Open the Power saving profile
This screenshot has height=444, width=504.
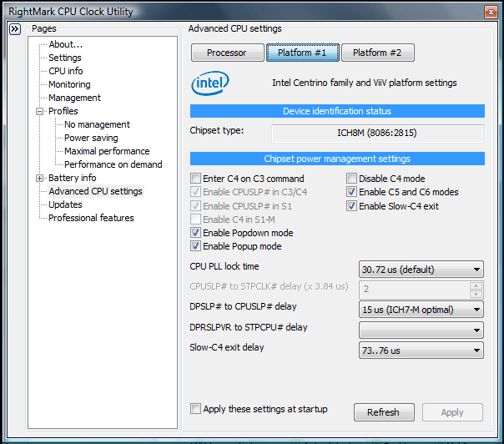point(91,138)
